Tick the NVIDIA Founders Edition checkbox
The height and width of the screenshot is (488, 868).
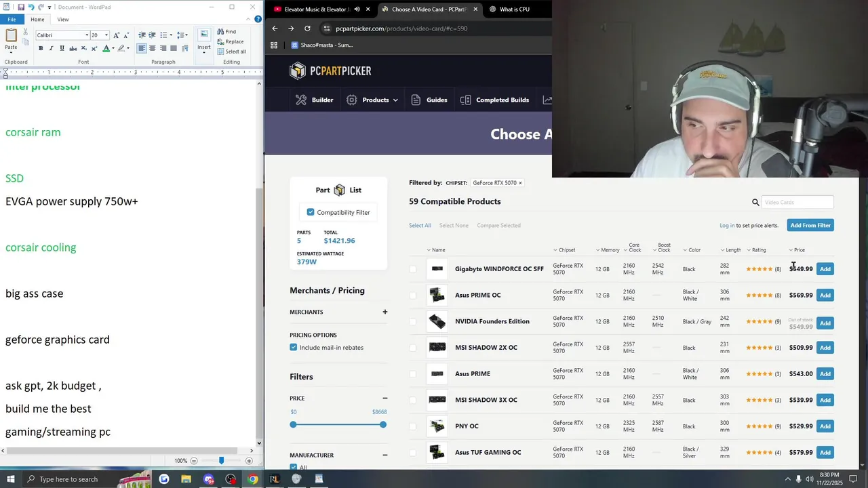tap(412, 321)
